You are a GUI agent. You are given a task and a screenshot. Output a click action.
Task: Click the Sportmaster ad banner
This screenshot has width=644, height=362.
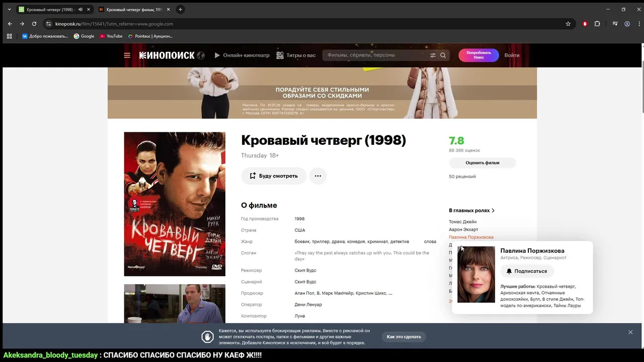click(322, 93)
